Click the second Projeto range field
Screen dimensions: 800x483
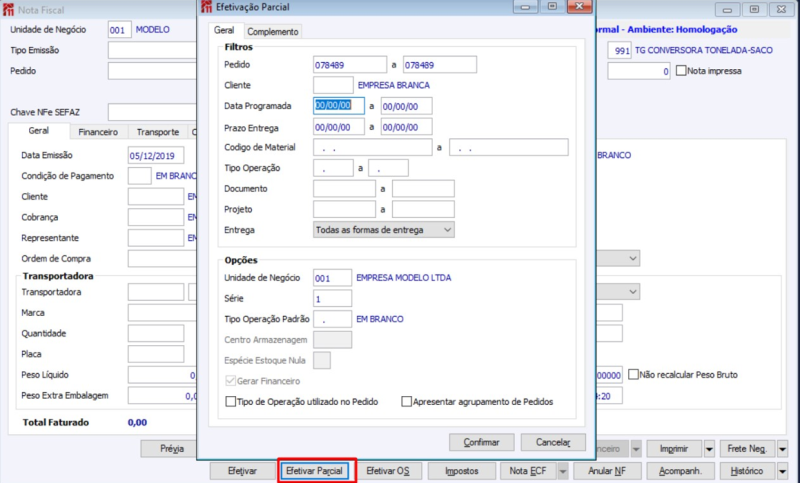(x=423, y=209)
